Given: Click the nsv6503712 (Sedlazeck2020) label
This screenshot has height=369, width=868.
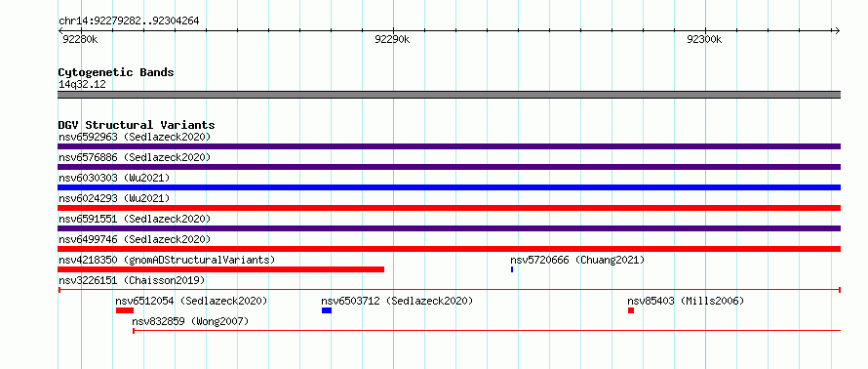Looking at the screenshot, I should 398,301.
